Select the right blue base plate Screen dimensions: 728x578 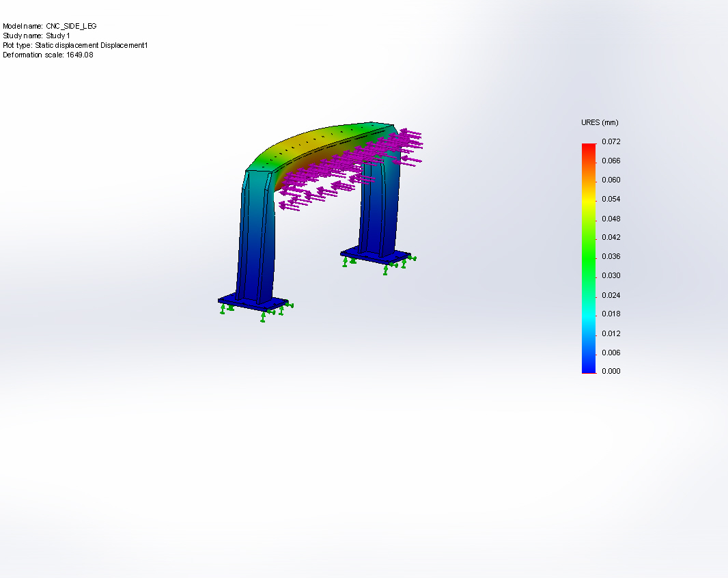[374, 255]
